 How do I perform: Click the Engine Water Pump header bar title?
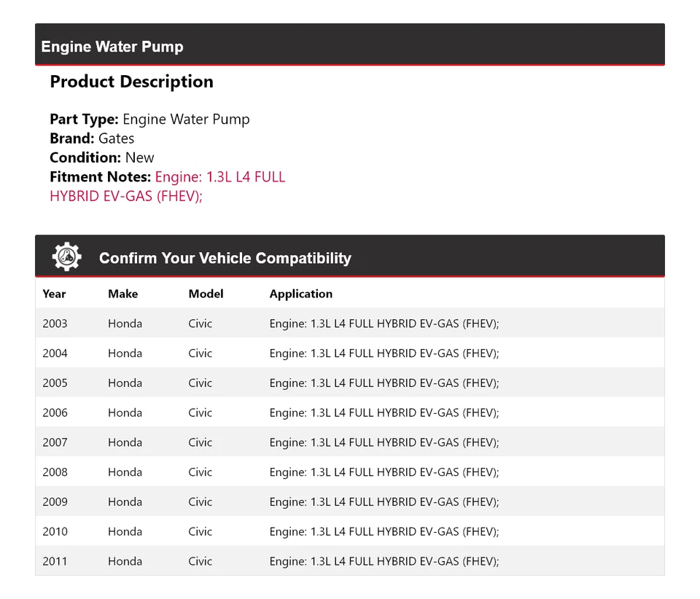click(x=112, y=47)
